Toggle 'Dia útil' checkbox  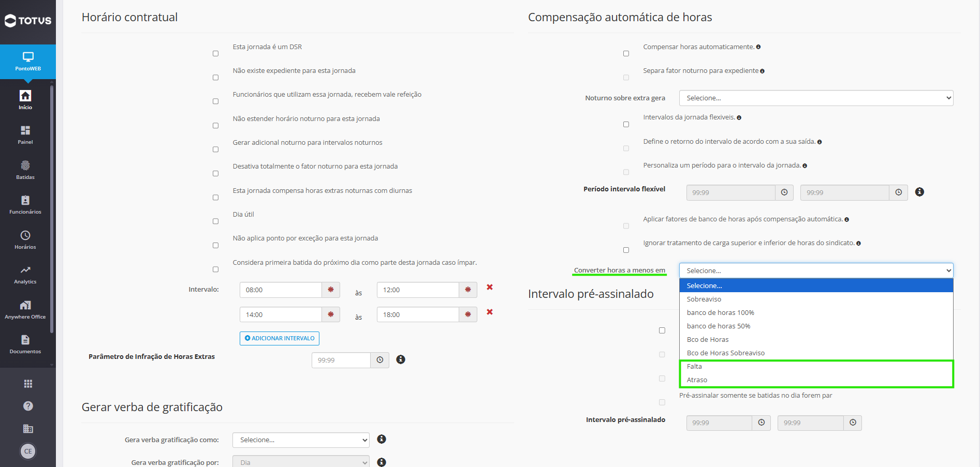tap(216, 221)
